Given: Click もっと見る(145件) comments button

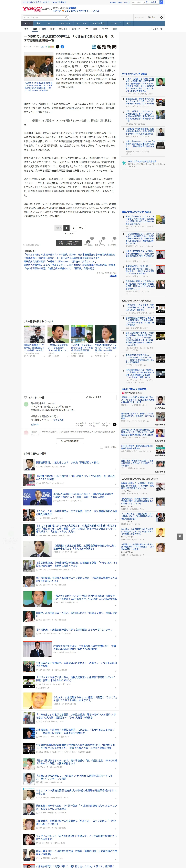Looking at the screenshot, I should (70, 441).
